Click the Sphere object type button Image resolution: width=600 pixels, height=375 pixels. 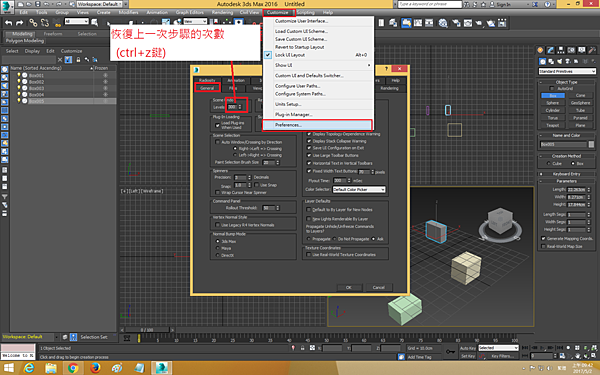click(553, 103)
